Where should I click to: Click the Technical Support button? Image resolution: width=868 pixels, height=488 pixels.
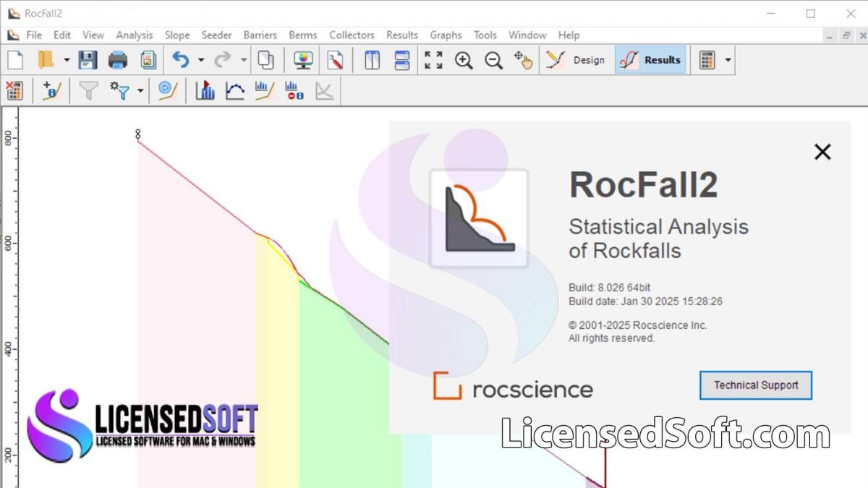coord(756,385)
